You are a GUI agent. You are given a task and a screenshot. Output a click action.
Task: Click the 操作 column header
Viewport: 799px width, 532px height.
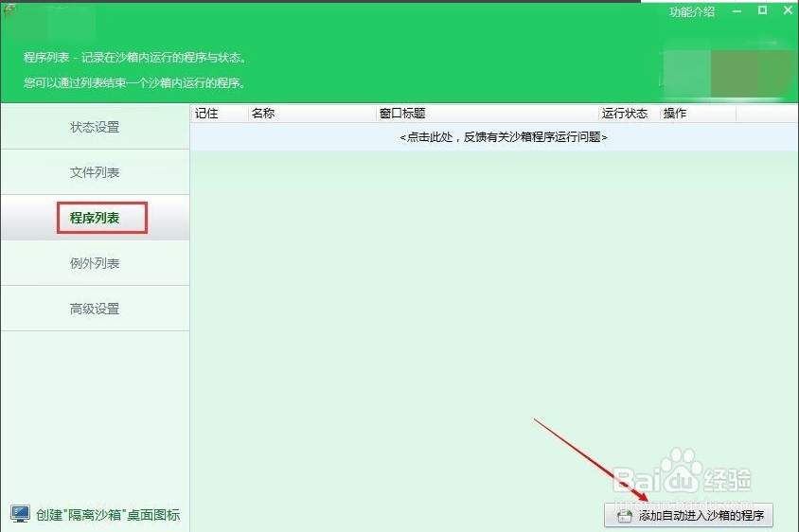[698, 114]
